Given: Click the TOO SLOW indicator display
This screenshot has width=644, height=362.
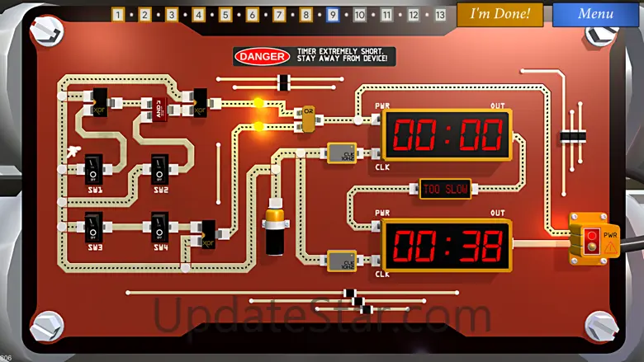Looking at the screenshot, I should pos(446,190).
